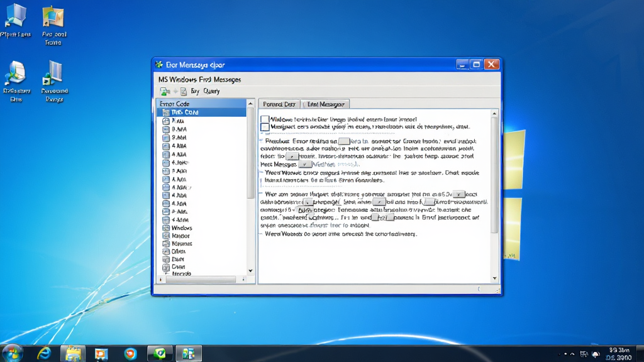The image size is (644, 362).
Task: Open the dropdown ending the paragraph line starting 'Wer'
Action: point(458,194)
